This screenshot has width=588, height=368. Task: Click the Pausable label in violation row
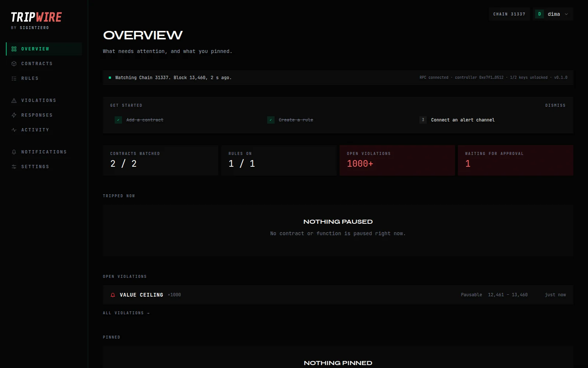click(472, 295)
